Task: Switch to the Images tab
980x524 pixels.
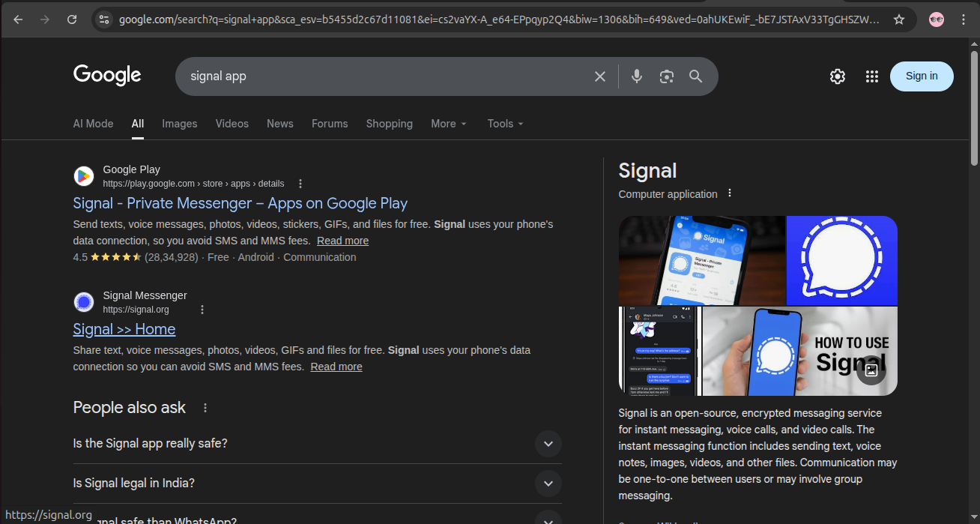Action: 180,124
